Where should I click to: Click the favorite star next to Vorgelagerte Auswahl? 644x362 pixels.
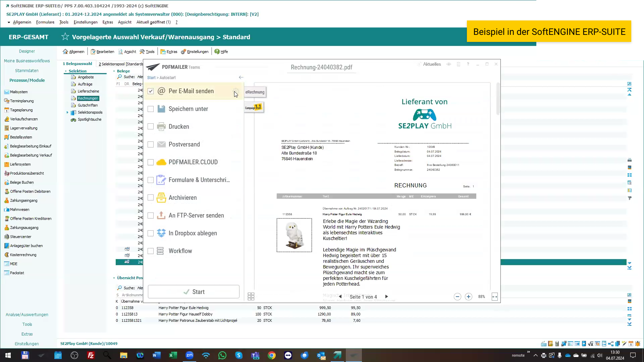pyautogui.click(x=65, y=37)
